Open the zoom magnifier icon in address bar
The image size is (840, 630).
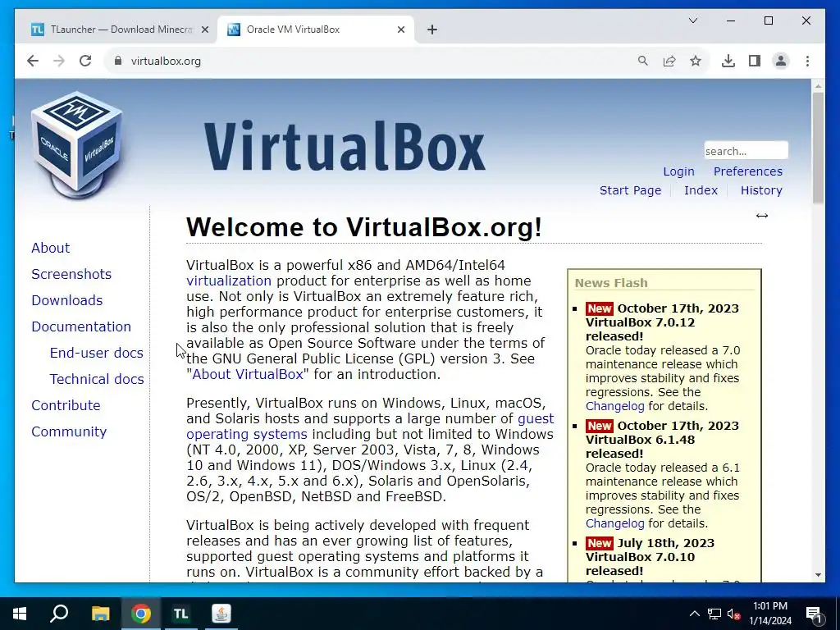point(643,61)
